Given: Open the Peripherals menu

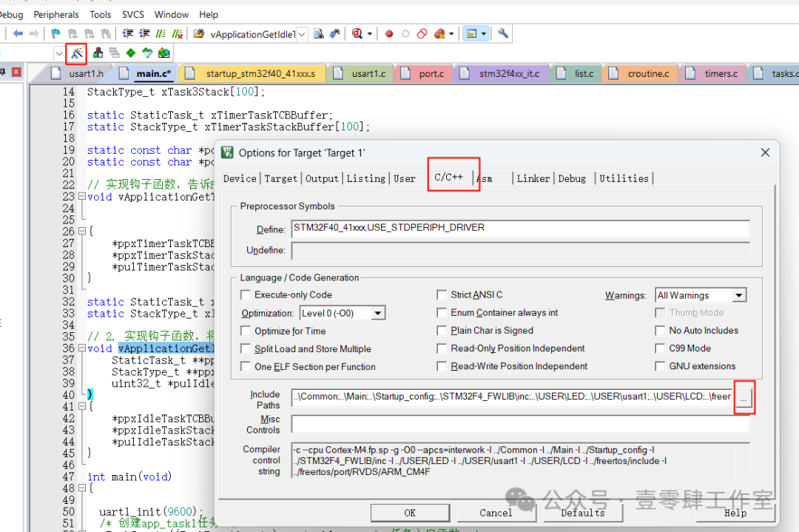Looking at the screenshot, I should [x=56, y=14].
